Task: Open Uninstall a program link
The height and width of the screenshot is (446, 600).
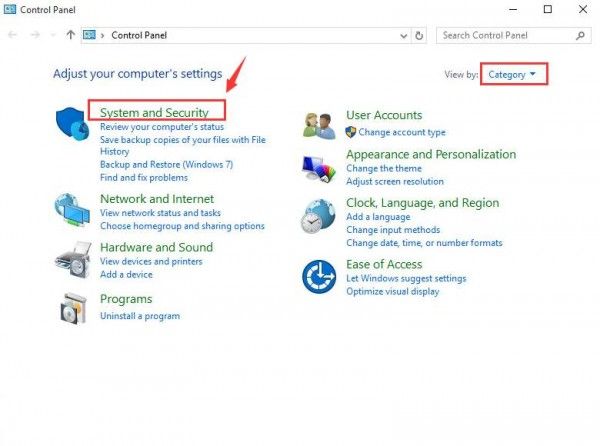Action: pyautogui.click(x=140, y=316)
